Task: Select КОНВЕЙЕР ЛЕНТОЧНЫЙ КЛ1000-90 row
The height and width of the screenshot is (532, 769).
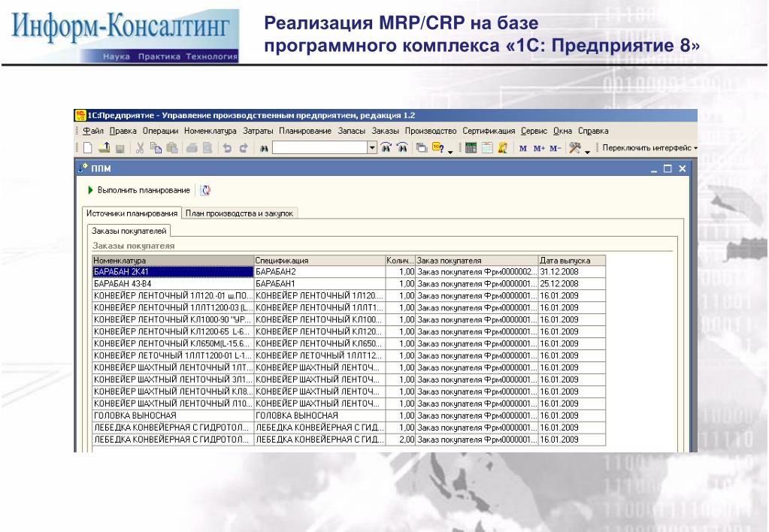Action: [x=349, y=319]
